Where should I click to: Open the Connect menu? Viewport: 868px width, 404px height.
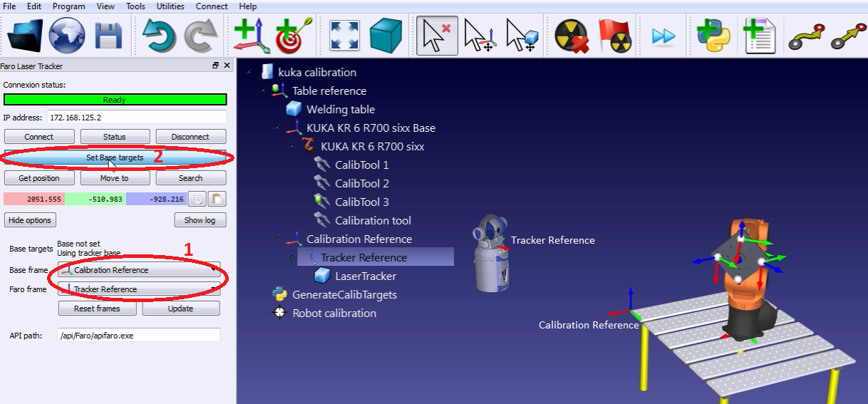click(x=211, y=6)
